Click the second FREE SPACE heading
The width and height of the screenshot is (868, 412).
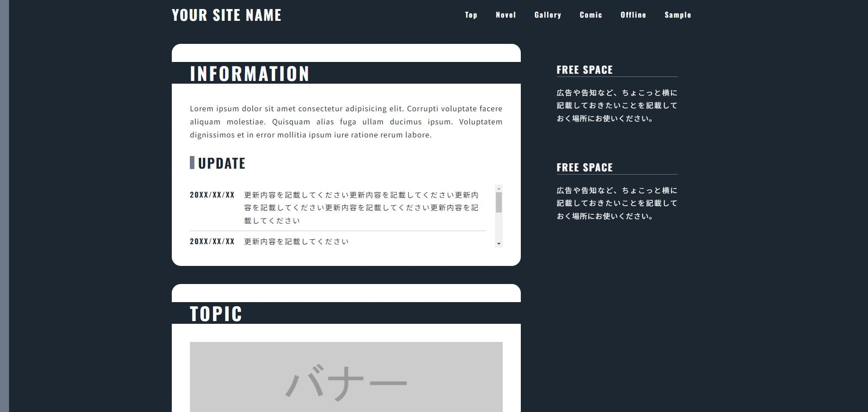584,168
